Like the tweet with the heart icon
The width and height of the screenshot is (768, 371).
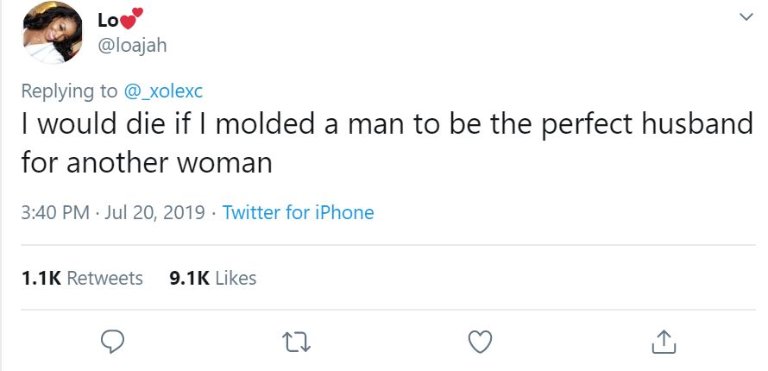tap(480, 342)
